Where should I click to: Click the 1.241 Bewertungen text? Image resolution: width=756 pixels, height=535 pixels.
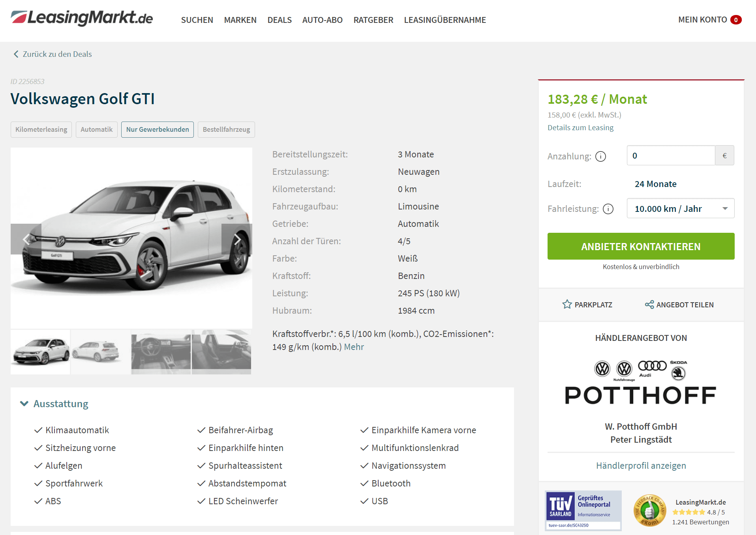(701, 522)
